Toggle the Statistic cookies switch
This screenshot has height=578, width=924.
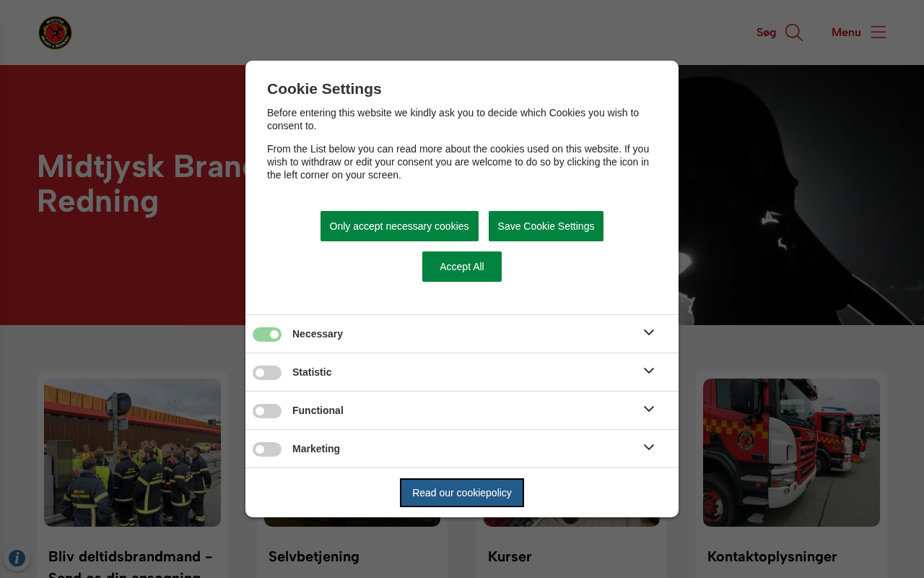point(267,373)
